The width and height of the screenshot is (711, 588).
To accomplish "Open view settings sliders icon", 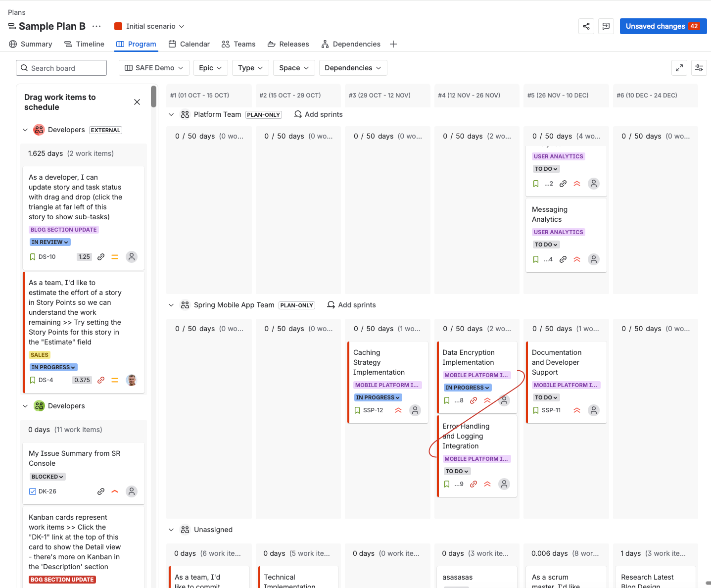I will point(699,68).
